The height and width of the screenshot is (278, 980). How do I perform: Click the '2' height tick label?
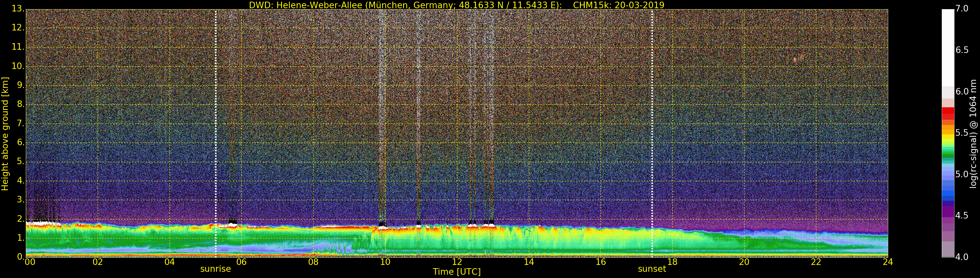pos(21,218)
